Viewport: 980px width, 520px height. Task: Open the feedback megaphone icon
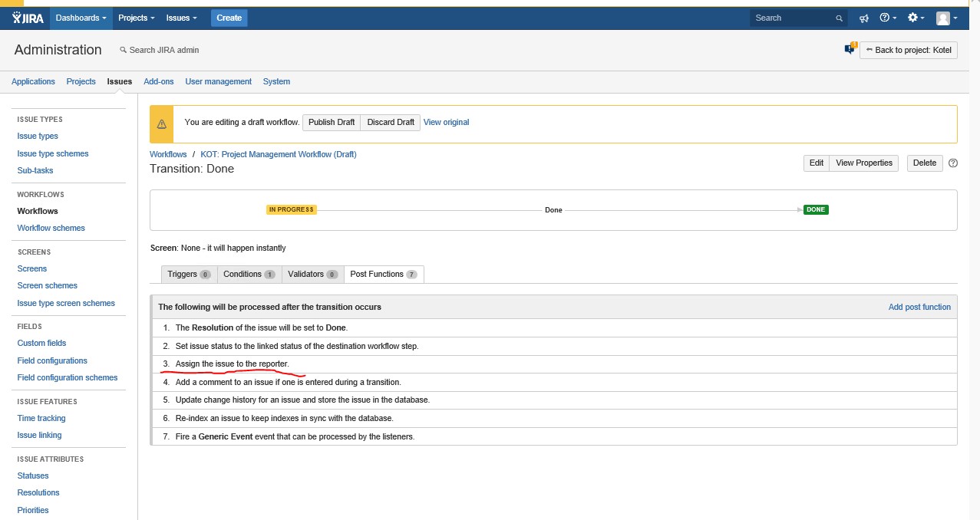pos(863,18)
